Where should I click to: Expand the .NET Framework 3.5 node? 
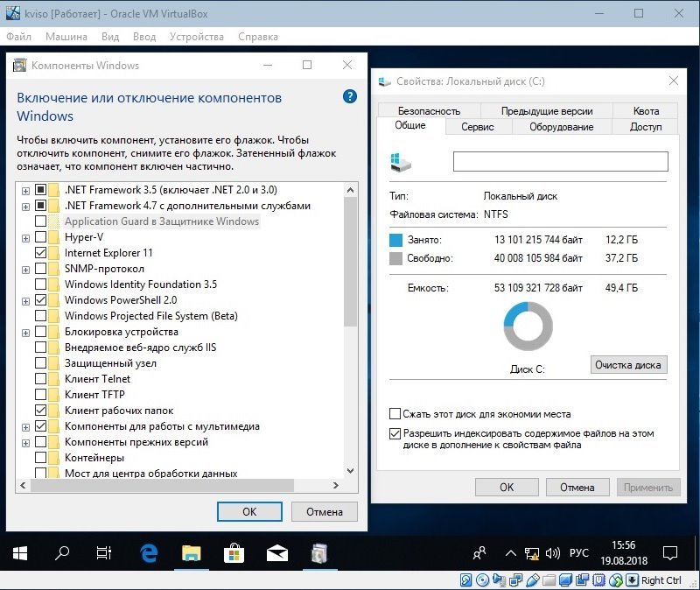pos(26,191)
